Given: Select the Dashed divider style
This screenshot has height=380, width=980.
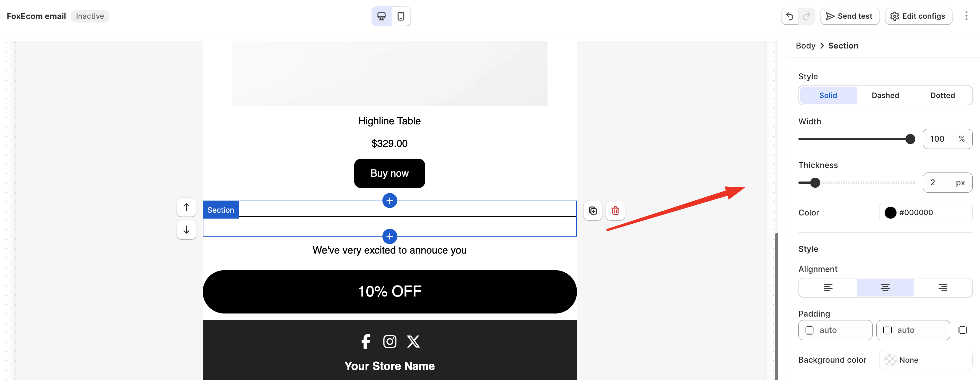Looking at the screenshot, I should tap(885, 96).
